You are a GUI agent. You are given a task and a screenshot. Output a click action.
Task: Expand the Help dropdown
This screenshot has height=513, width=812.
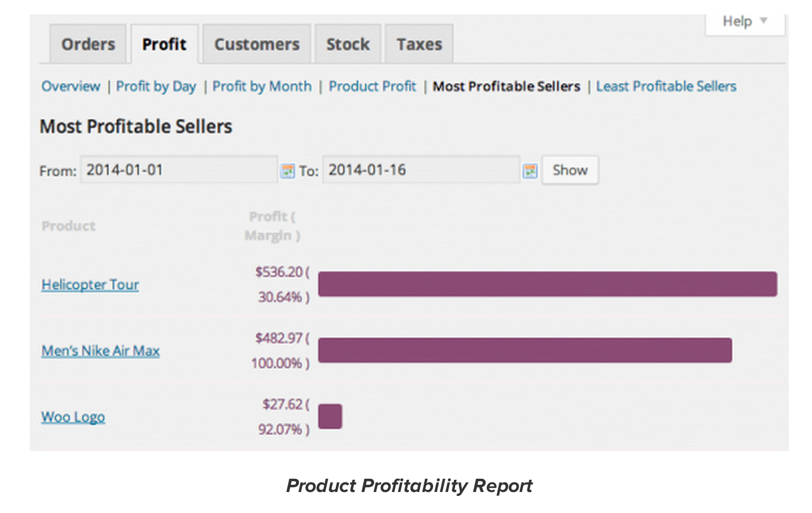pyautogui.click(x=744, y=22)
